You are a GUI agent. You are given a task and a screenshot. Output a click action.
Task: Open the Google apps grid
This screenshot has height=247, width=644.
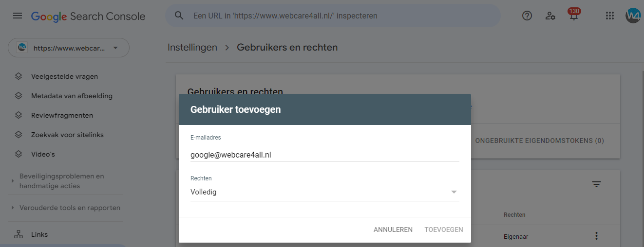click(609, 16)
